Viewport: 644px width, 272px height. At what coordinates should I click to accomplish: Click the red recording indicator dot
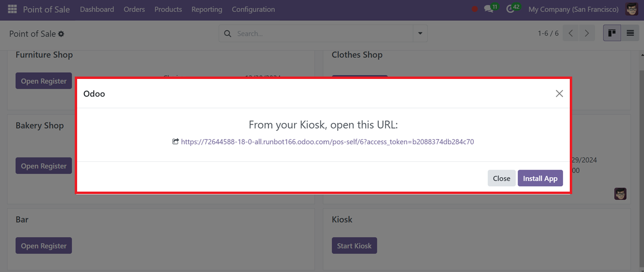tap(475, 9)
